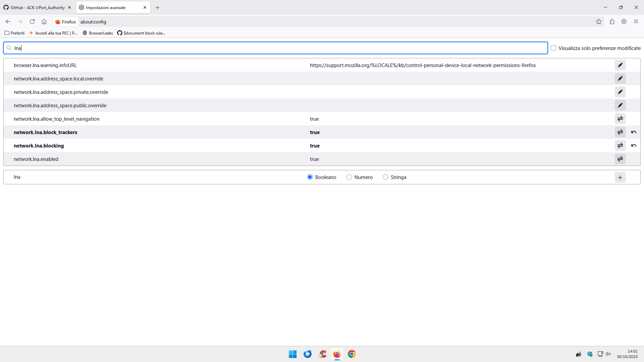Select the Numero radio option
Image resolution: width=644 pixels, height=362 pixels.
[x=349, y=177]
